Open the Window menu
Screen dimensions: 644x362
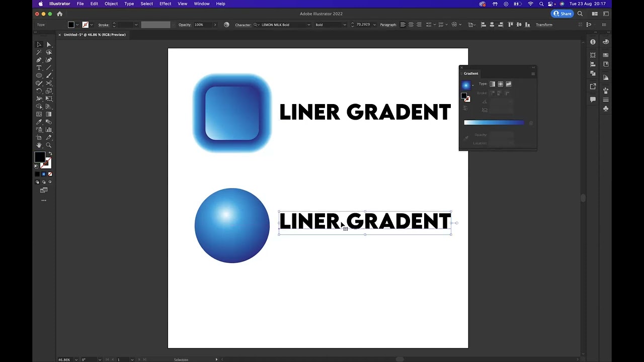coord(202,4)
